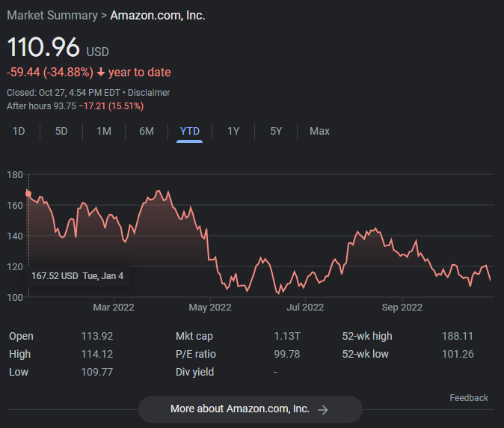Switch chart to 1M range
Viewport: 504px width, 428px height.
coord(104,131)
